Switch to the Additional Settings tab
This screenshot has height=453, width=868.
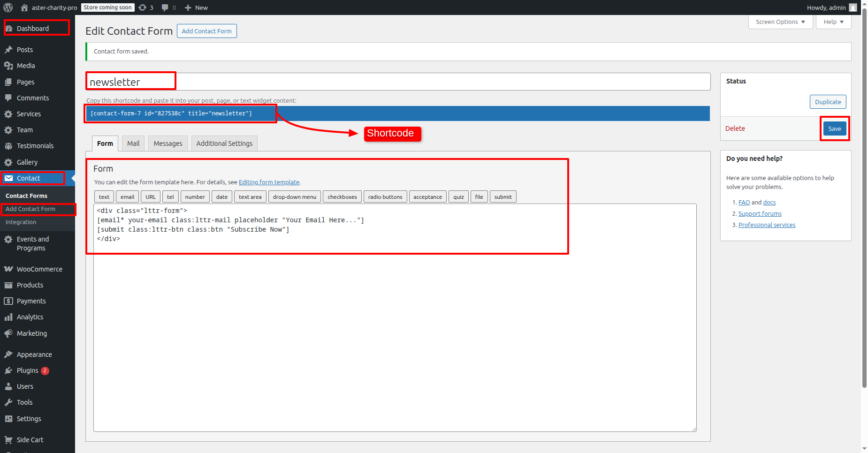click(x=224, y=143)
